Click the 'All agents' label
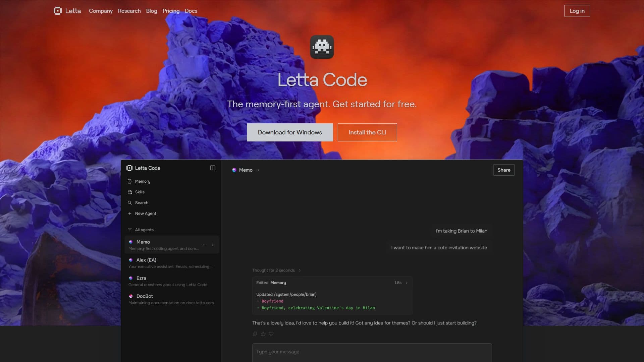The image size is (644, 362). (144, 230)
